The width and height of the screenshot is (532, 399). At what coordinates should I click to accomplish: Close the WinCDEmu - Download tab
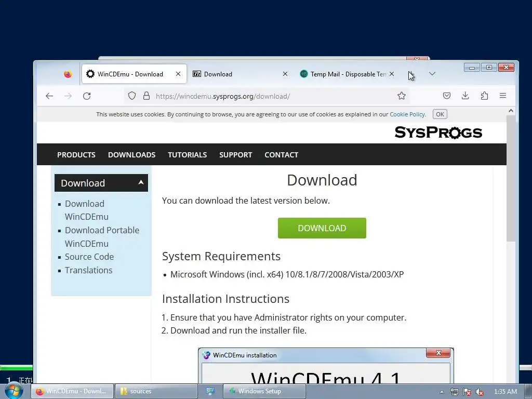[178, 74]
